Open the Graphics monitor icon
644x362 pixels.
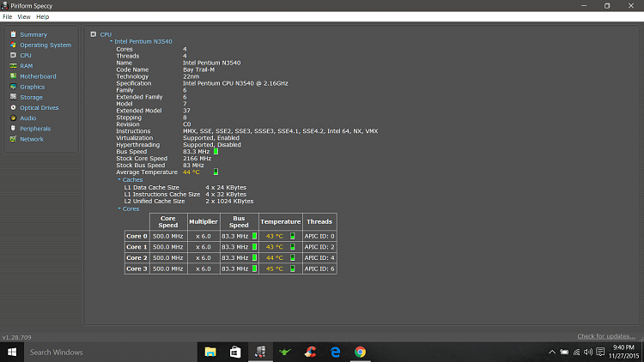coord(13,87)
